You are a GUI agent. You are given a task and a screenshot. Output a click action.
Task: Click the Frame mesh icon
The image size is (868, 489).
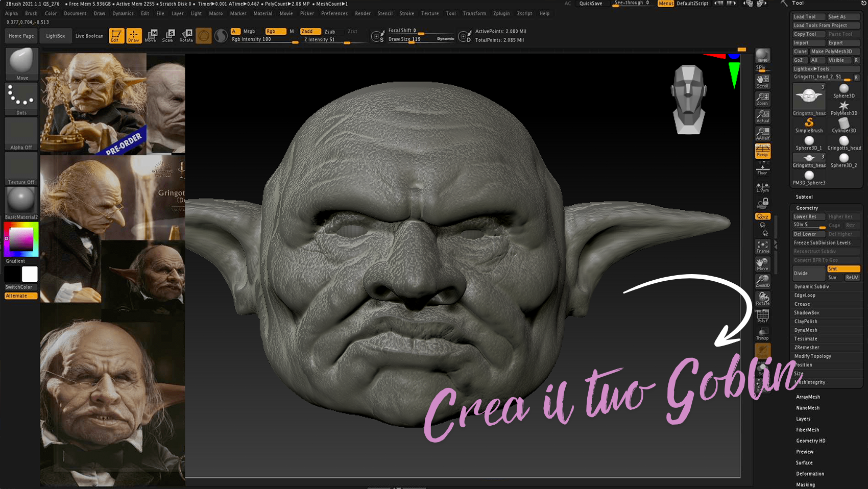point(762,247)
